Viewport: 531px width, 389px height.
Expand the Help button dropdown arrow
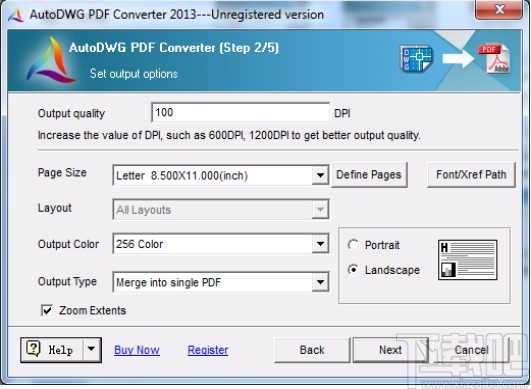tap(91, 349)
